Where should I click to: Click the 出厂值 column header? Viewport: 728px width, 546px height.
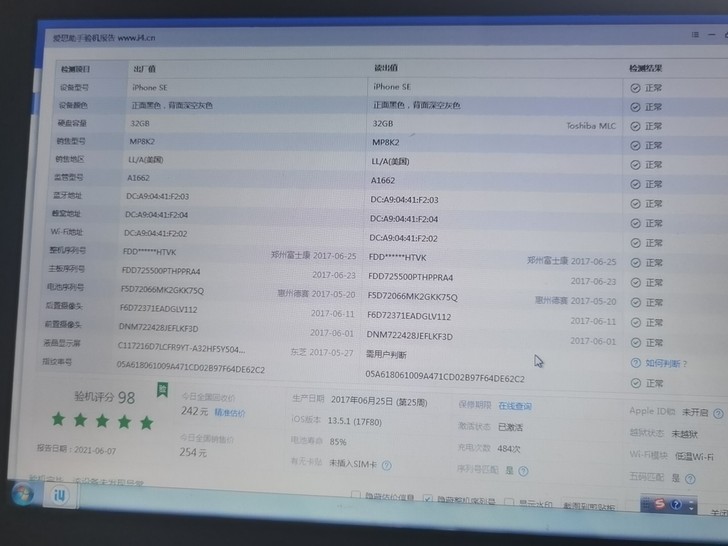point(145,69)
